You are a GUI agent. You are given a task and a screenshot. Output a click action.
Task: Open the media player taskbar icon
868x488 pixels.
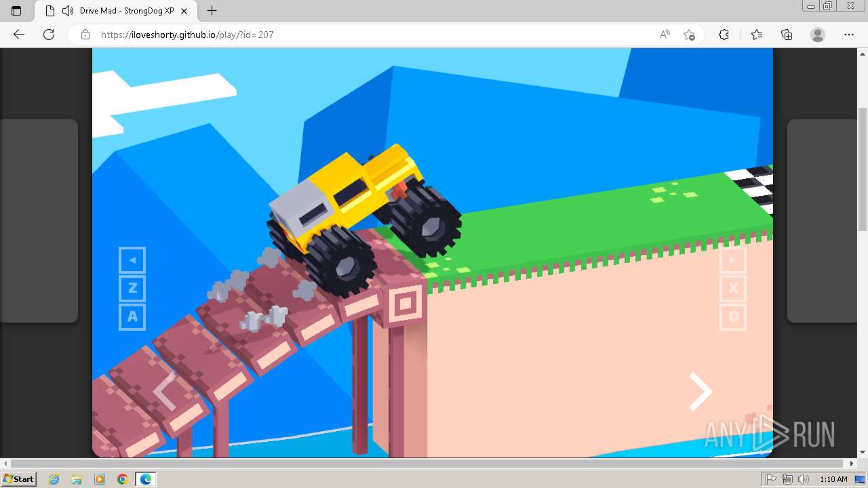[100, 479]
